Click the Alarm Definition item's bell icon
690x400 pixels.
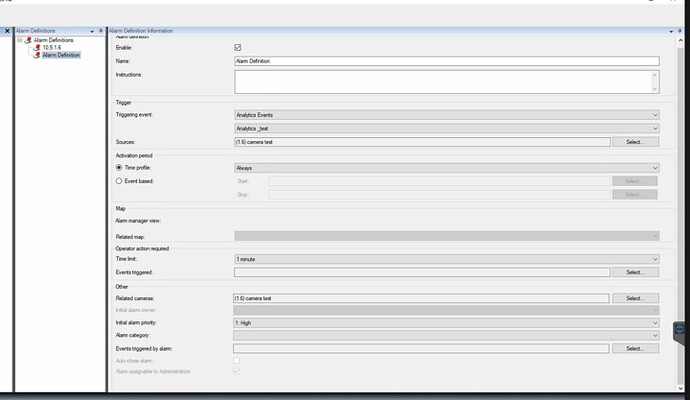click(37, 55)
